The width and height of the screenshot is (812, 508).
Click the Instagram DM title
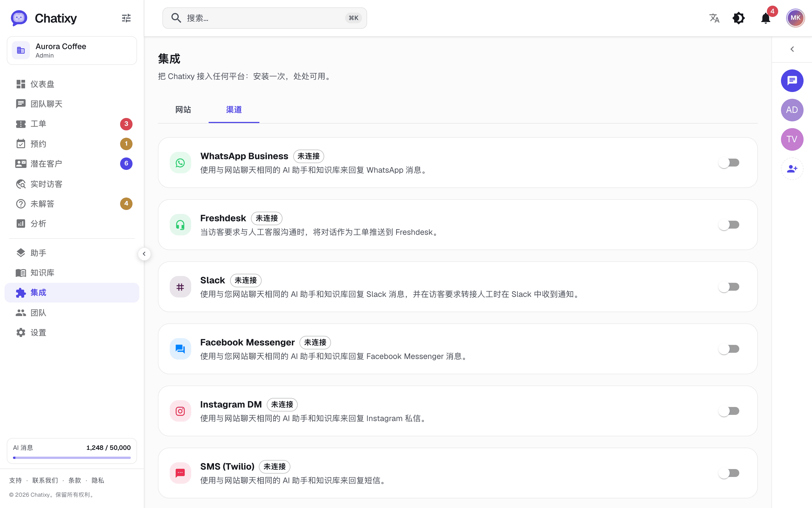click(231, 404)
